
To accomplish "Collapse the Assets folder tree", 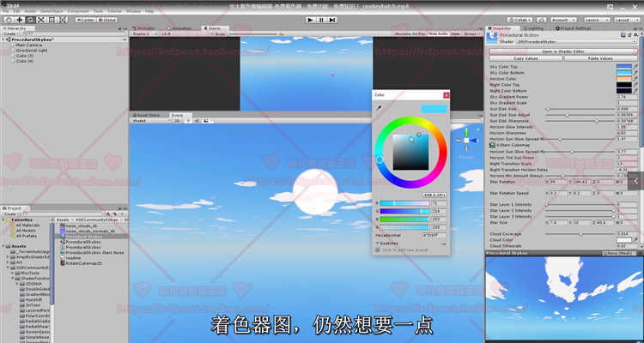I will (x=4, y=246).
